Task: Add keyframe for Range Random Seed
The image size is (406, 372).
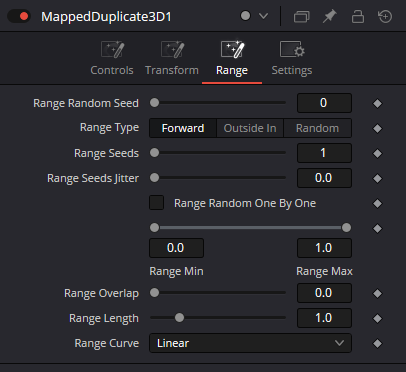Action: coord(377,103)
